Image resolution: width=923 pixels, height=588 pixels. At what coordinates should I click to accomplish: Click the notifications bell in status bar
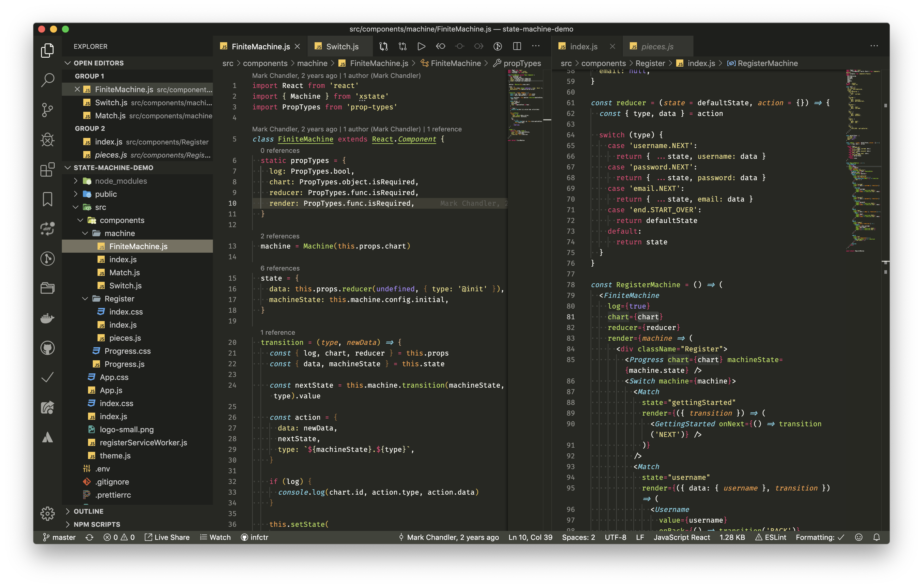click(x=876, y=537)
